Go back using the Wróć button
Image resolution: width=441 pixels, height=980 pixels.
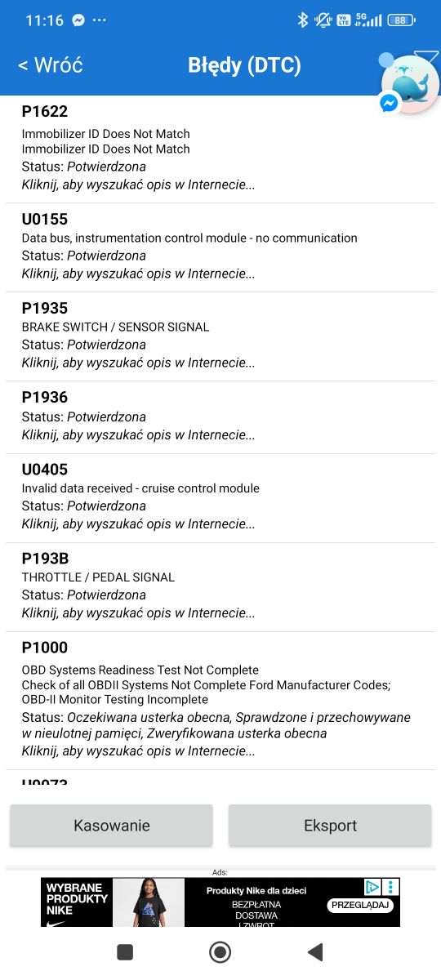tap(50, 65)
